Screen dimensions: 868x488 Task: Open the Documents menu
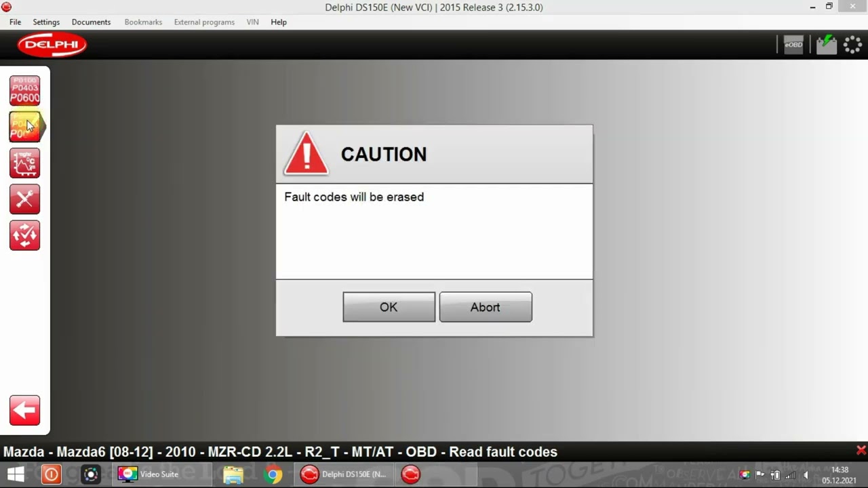point(91,22)
